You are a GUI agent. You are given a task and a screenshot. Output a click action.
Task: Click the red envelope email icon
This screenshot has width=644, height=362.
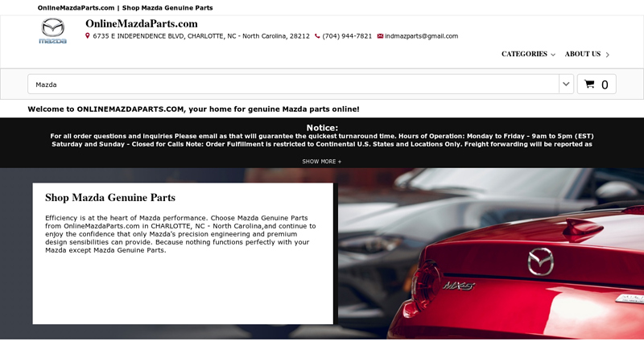[380, 36]
